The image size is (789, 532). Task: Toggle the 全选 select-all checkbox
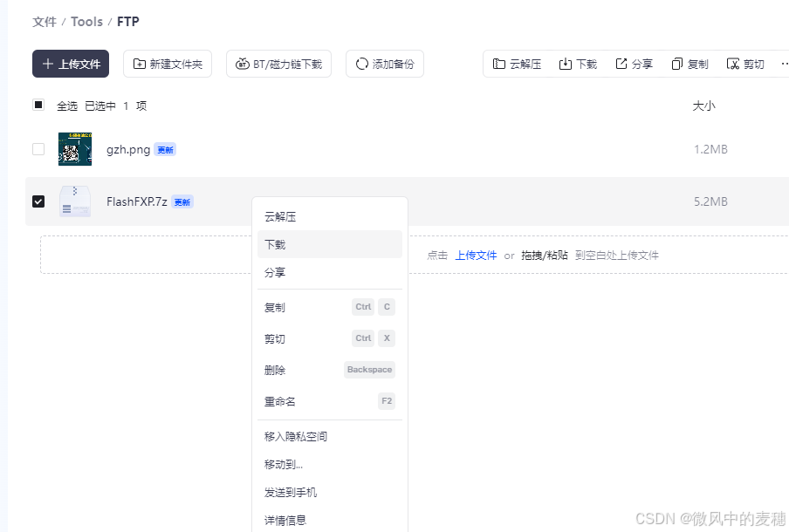[38, 105]
